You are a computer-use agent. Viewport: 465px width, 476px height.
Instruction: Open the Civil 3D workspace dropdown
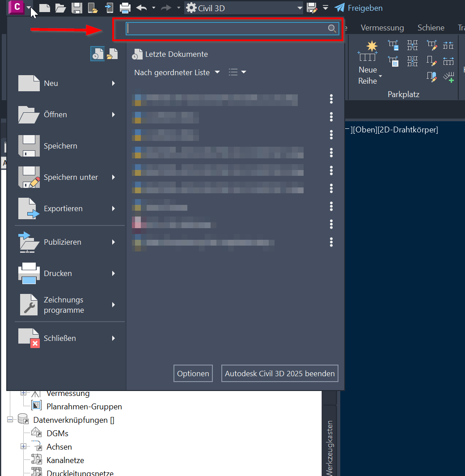click(x=244, y=8)
